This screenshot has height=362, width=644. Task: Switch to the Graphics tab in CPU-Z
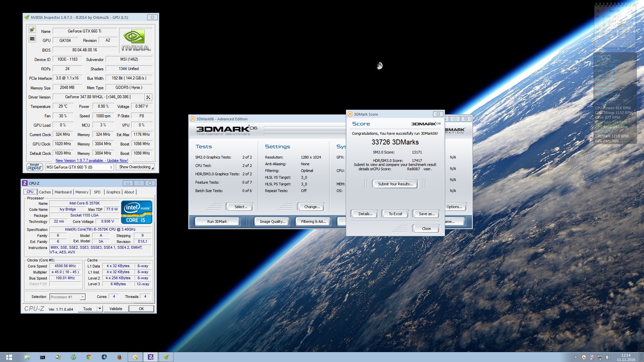113,192
